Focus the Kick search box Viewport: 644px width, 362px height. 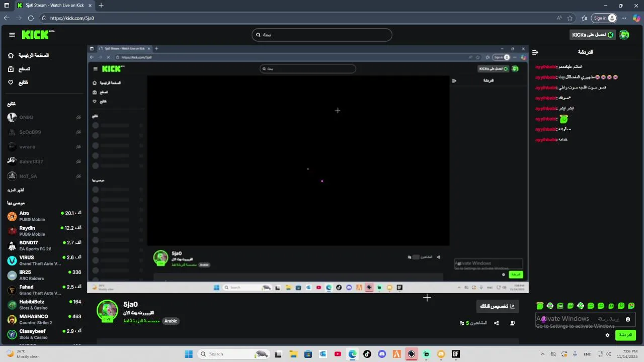(x=322, y=35)
